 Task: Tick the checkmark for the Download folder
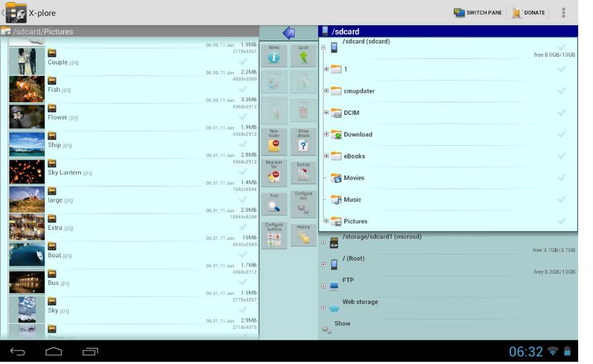pyautogui.click(x=561, y=134)
